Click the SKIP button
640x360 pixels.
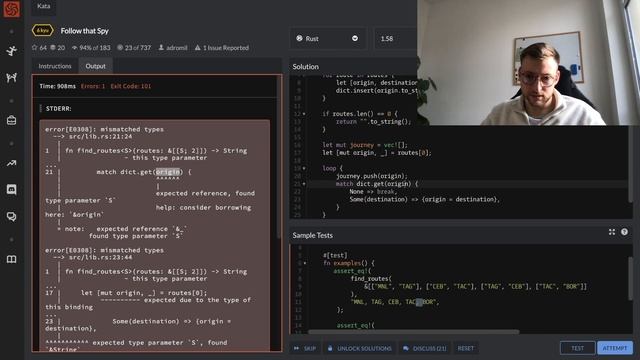tap(304, 348)
